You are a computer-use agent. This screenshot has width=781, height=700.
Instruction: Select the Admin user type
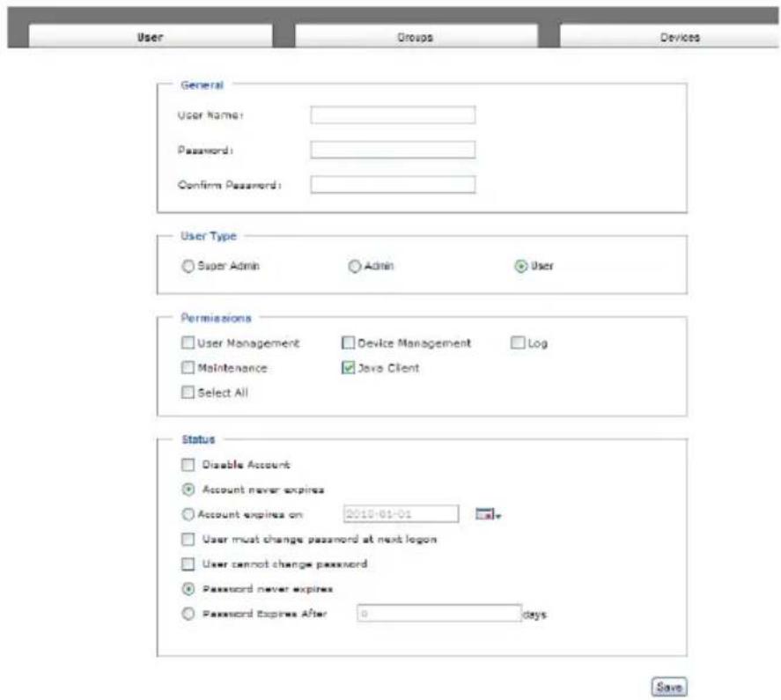point(354,267)
